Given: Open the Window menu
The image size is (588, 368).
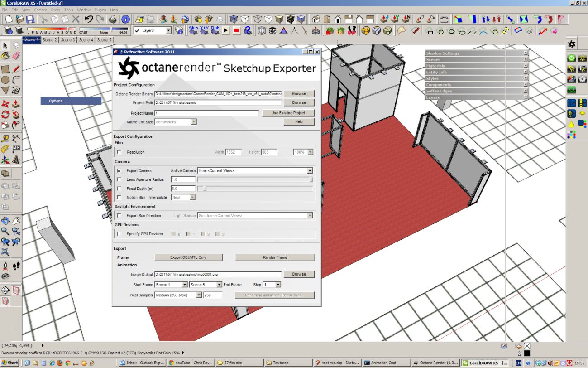Looking at the screenshot, I should pyautogui.click(x=84, y=10).
